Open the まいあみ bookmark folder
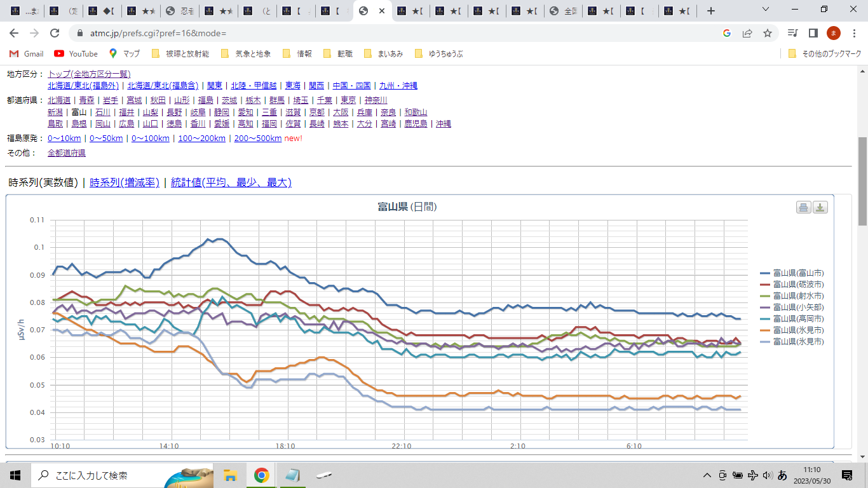The image size is (868, 488). (x=383, y=54)
